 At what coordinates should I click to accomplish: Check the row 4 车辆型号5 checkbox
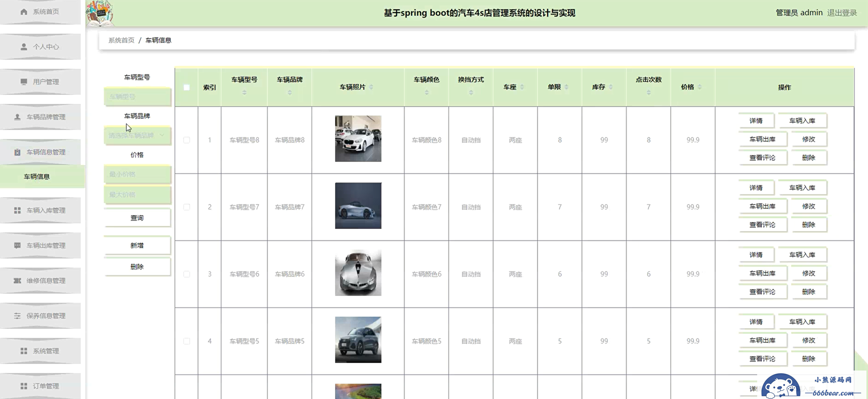(186, 341)
